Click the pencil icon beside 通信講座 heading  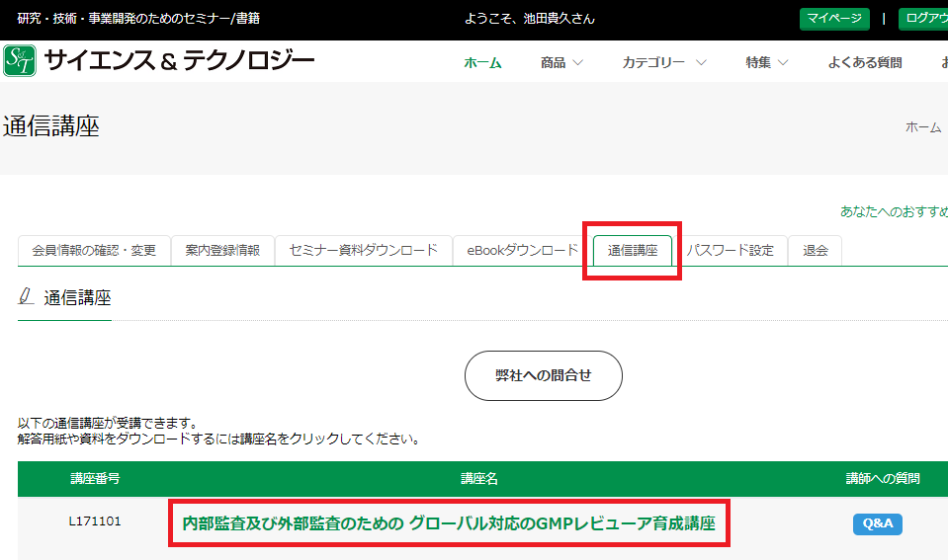[27, 296]
